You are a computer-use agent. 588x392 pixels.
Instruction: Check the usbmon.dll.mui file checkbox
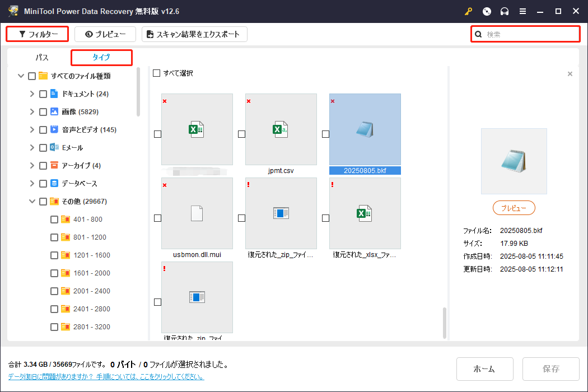(x=157, y=218)
